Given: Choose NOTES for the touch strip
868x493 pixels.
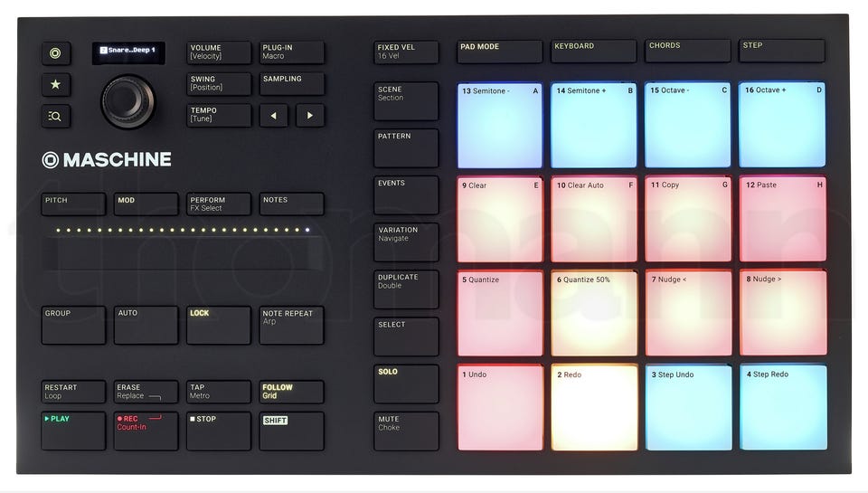Looking at the screenshot, I should [x=292, y=204].
